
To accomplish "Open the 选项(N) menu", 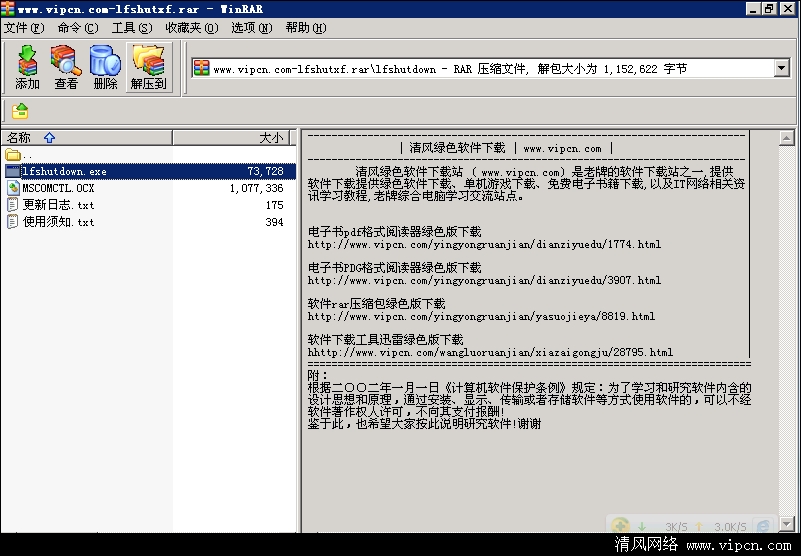I will pyautogui.click(x=251, y=28).
